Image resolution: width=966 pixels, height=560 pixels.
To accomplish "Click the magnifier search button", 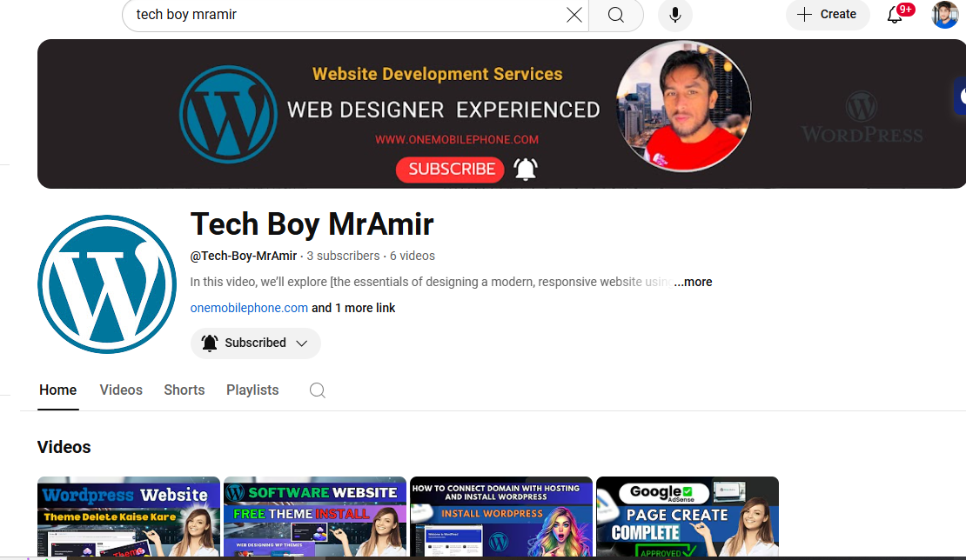I will [615, 15].
